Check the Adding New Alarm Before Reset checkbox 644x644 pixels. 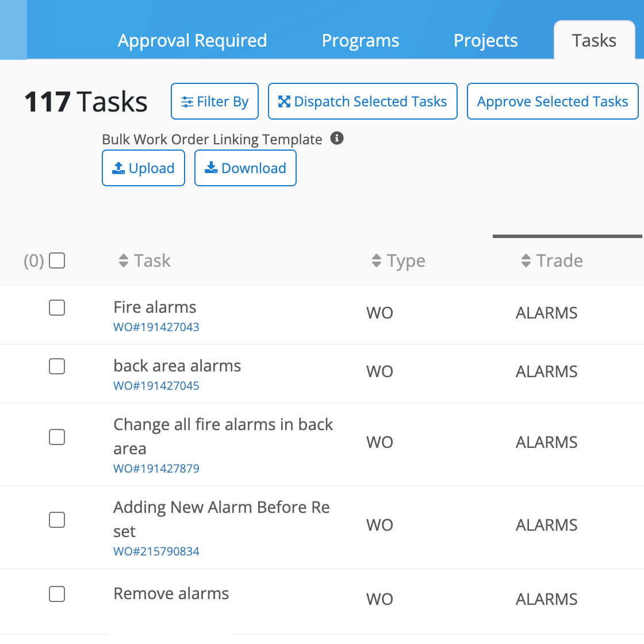pyautogui.click(x=57, y=520)
